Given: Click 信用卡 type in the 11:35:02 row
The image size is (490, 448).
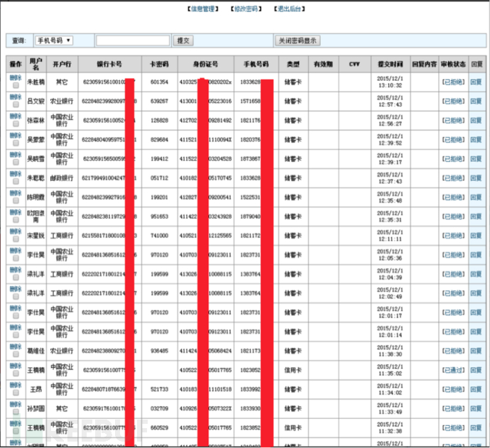Looking at the screenshot, I should 293,370.
